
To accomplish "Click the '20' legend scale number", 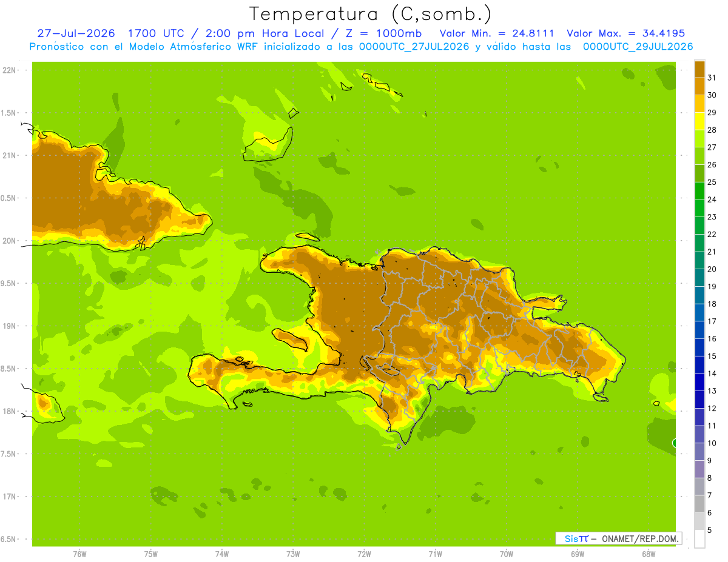I will 712,269.
